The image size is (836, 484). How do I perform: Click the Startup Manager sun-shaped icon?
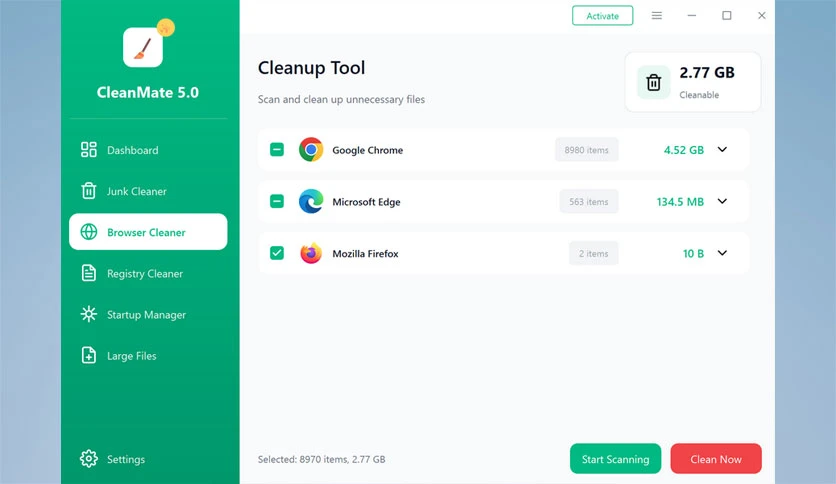[x=89, y=314]
